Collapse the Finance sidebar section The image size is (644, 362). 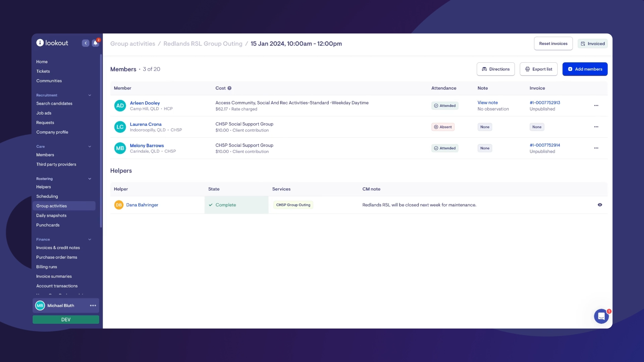coord(90,239)
